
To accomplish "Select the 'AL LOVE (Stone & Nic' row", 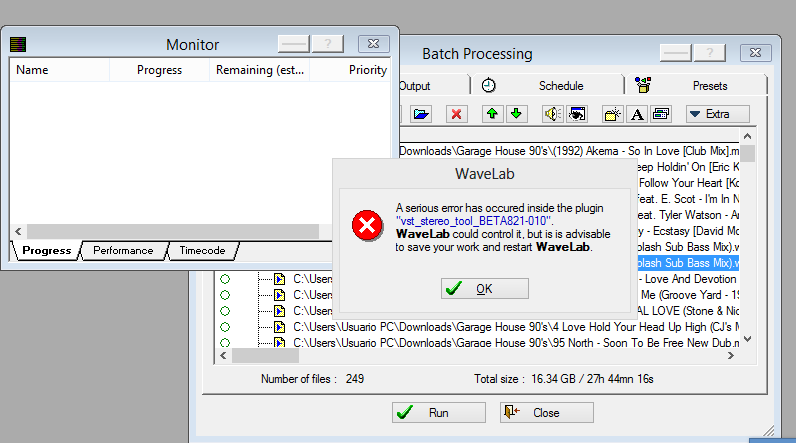I will coord(688,311).
